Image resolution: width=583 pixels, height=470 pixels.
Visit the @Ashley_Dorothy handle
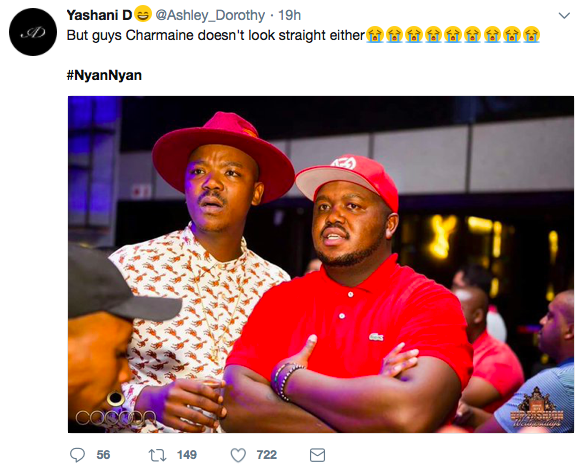pos(210,15)
